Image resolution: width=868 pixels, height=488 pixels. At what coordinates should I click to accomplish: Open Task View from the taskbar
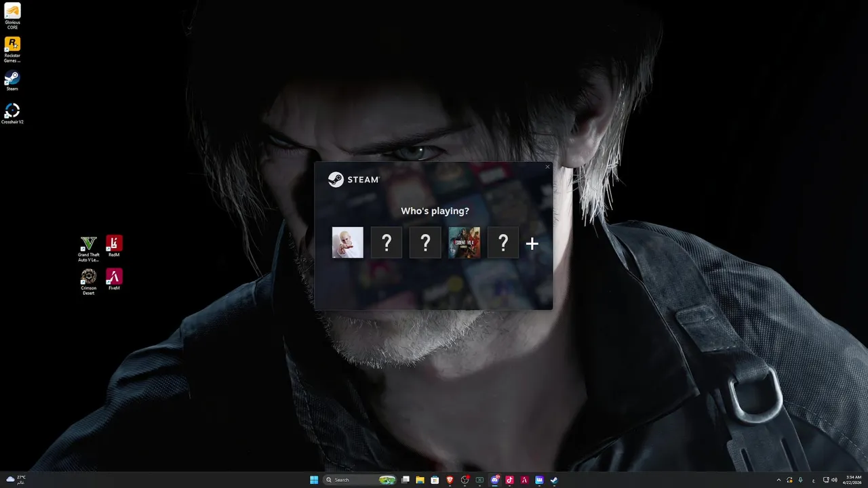tap(405, 480)
